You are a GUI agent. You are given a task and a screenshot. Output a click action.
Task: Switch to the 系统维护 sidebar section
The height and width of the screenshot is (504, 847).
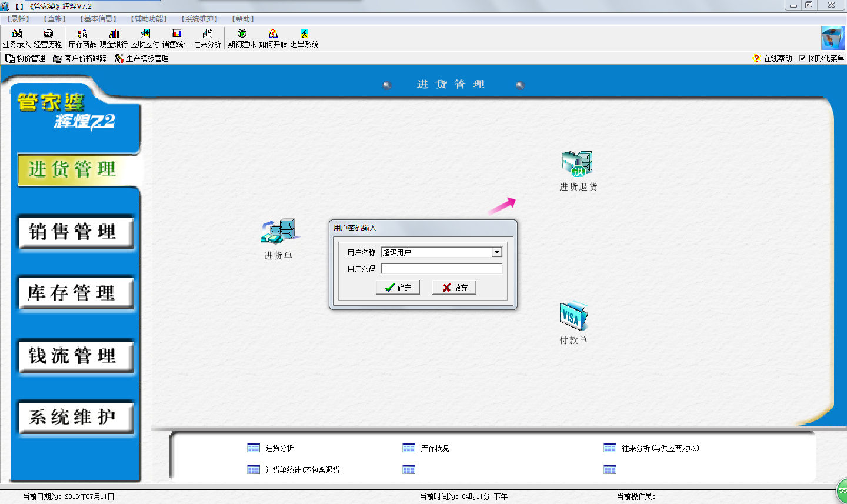click(76, 418)
